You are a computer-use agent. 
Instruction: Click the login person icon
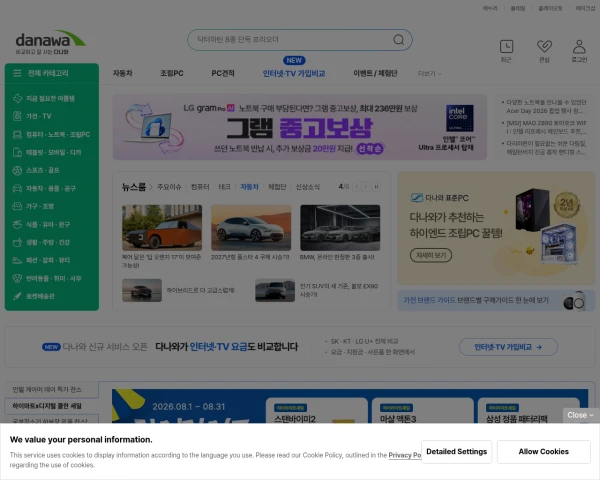[x=579, y=47]
